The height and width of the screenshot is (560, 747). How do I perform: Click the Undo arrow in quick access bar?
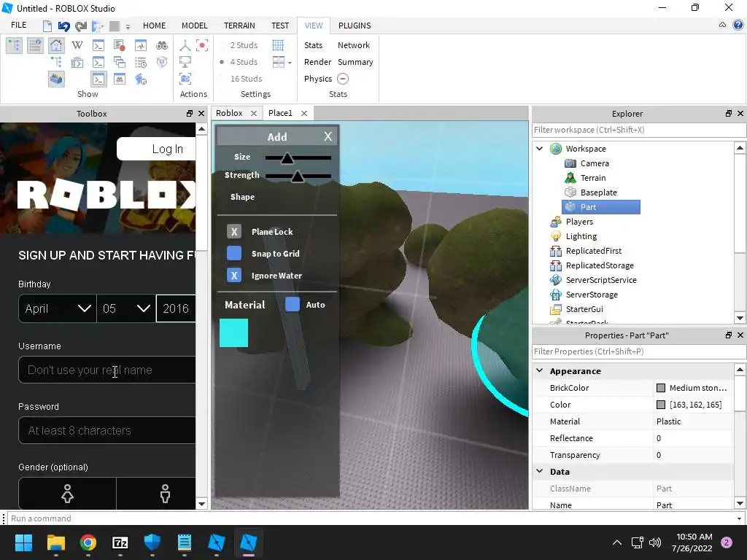click(64, 26)
